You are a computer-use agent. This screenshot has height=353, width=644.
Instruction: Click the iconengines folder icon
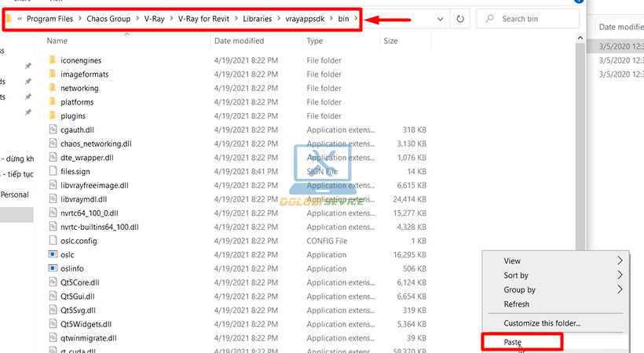click(53, 60)
